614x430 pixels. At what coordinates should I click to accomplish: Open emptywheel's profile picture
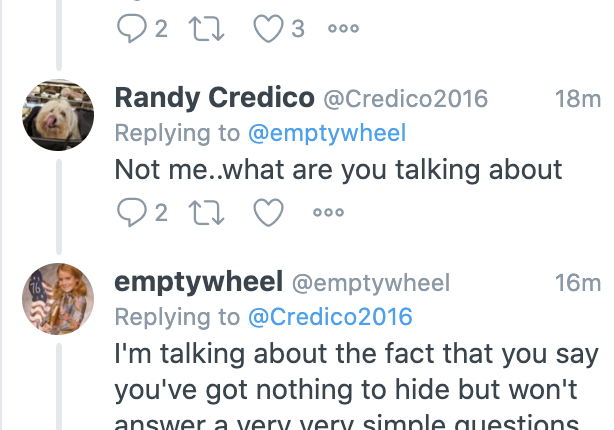pos(58,299)
